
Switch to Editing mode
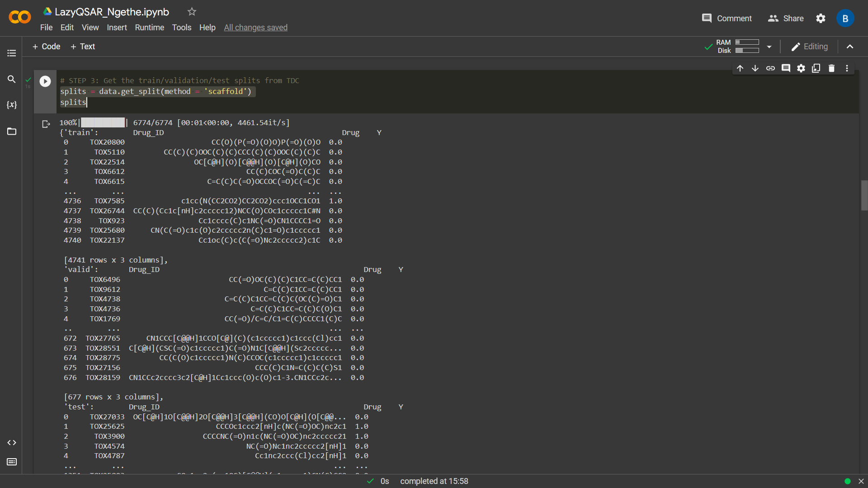pos(809,47)
